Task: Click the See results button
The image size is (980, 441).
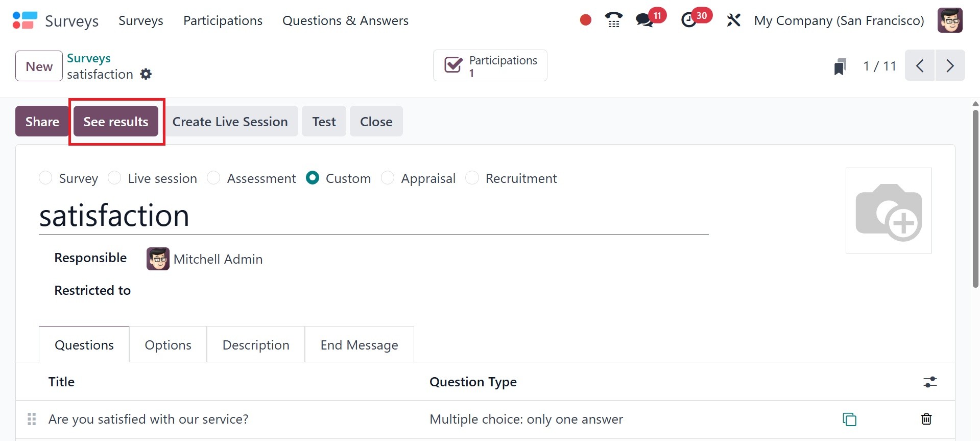Action: (116, 122)
